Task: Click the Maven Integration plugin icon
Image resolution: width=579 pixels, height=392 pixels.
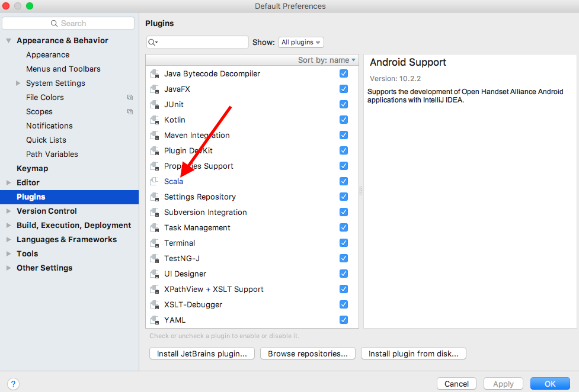Action: tap(154, 135)
